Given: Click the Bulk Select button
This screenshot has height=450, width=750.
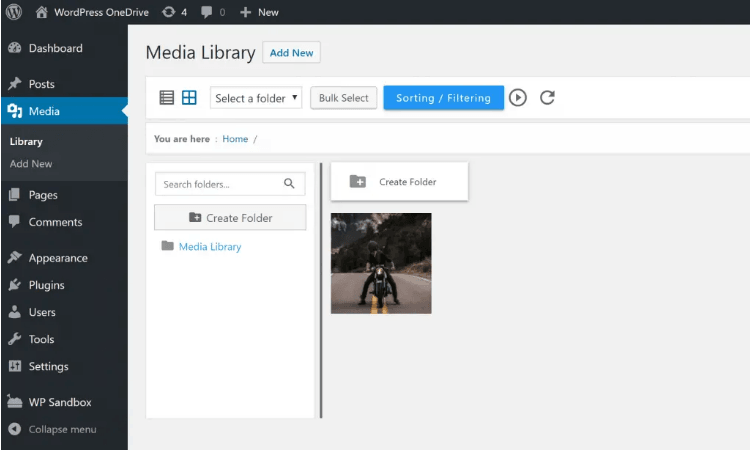Looking at the screenshot, I should [343, 98].
